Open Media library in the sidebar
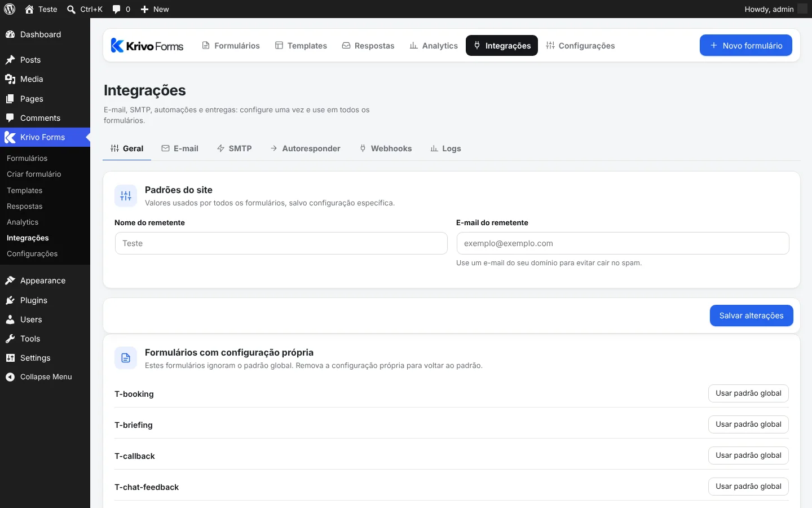Image resolution: width=812 pixels, height=508 pixels. coord(45,79)
